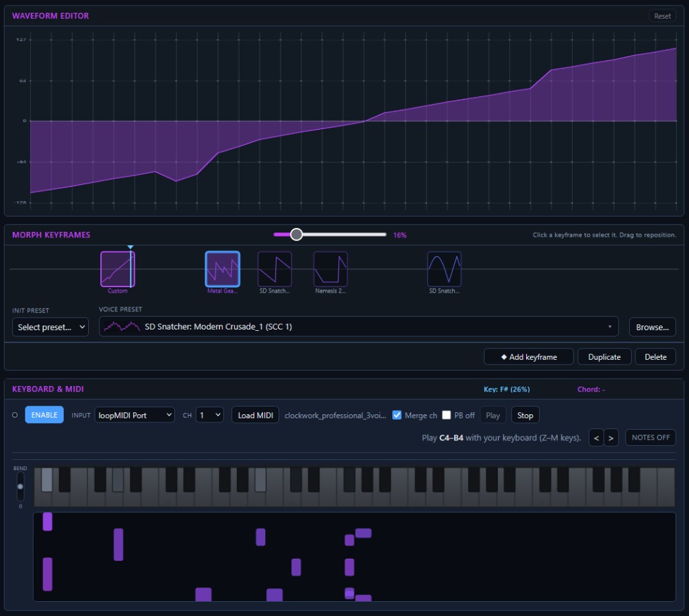Delete the selected keyframe

click(655, 357)
